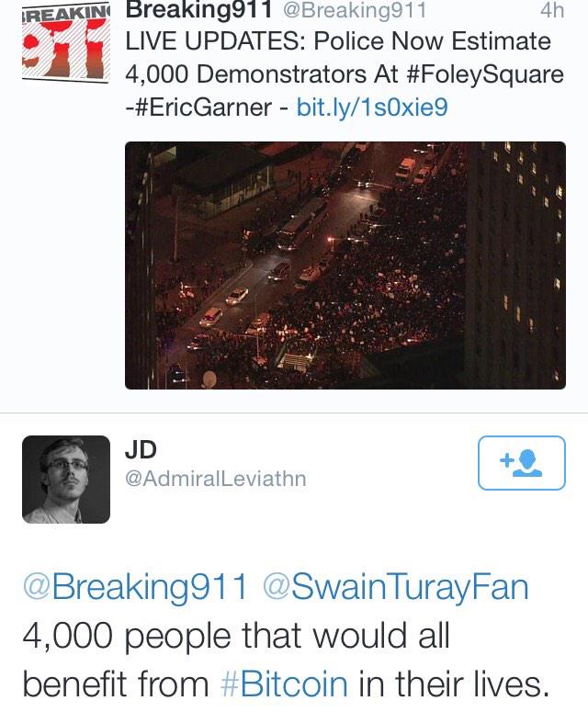This screenshot has height=712, width=588.
Task: Select the @Breaking911 mention in JD's reply
Action: 135,587
